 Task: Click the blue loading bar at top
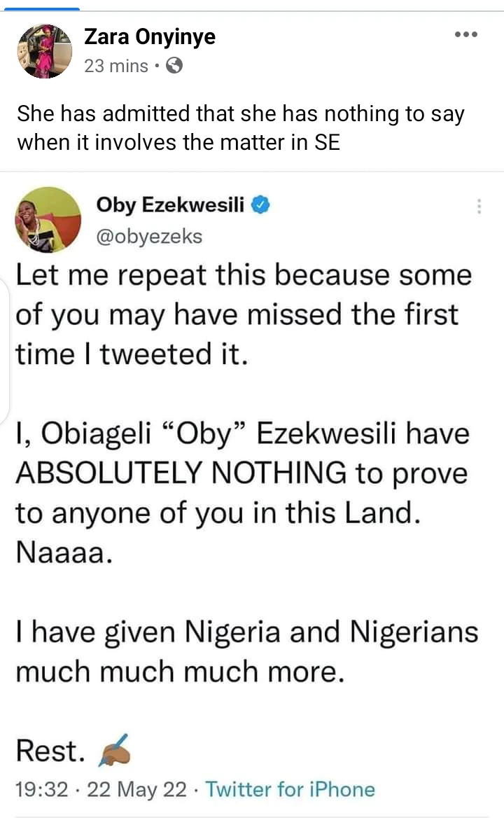click(x=40, y=8)
